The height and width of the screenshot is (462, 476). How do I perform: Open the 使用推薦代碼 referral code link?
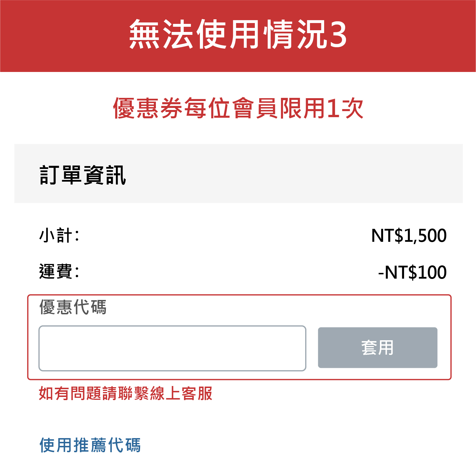(x=90, y=445)
